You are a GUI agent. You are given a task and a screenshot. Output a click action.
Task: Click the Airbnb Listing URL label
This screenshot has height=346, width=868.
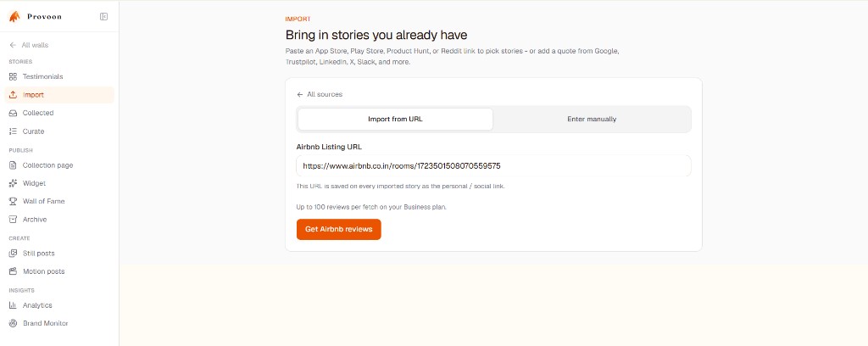click(329, 147)
